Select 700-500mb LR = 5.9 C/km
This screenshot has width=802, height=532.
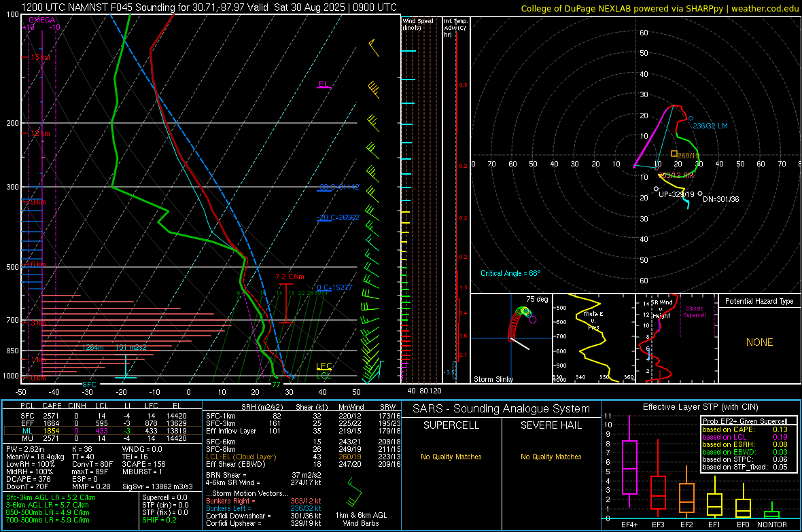[48, 520]
